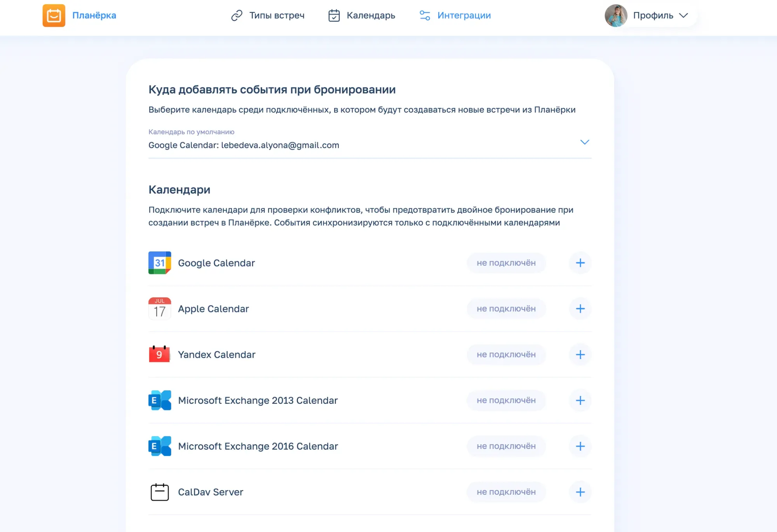Viewport: 777px width, 532px height.
Task: Click the sliders icon beside Интеграции
Action: coord(425,16)
